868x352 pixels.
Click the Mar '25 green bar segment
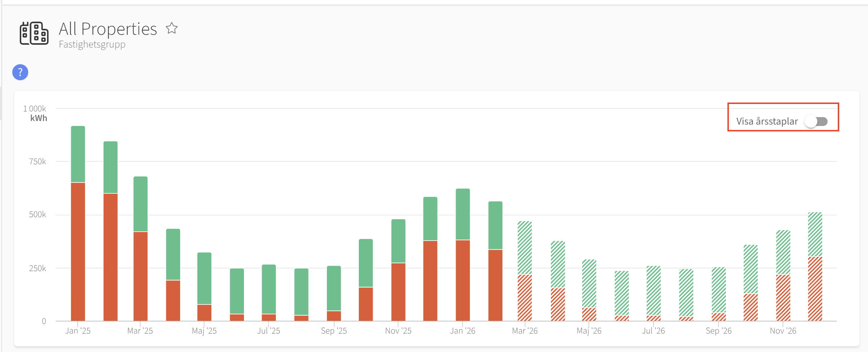140,204
